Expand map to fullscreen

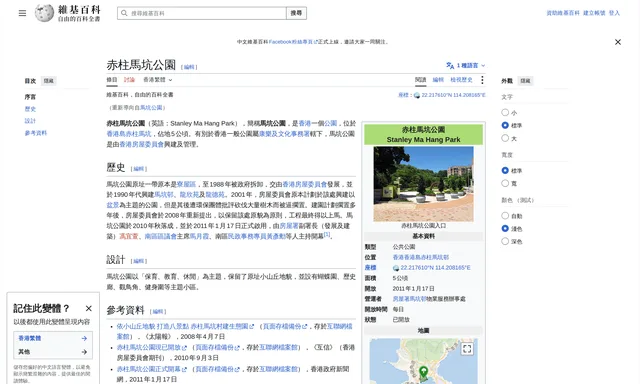point(467,349)
